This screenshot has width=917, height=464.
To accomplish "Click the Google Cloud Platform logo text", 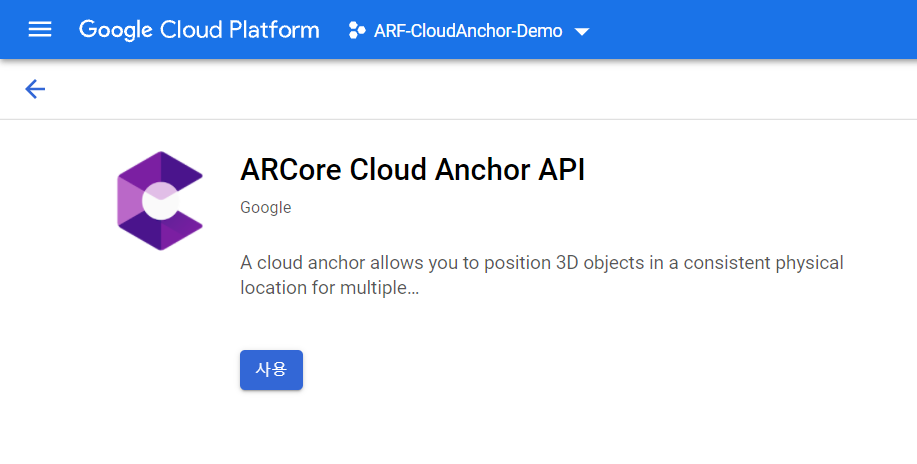I will 199,30.
